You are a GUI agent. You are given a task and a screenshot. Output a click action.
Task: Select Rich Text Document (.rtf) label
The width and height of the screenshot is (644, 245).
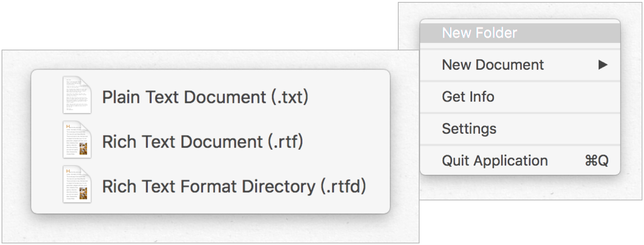pyautogui.click(x=202, y=141)
